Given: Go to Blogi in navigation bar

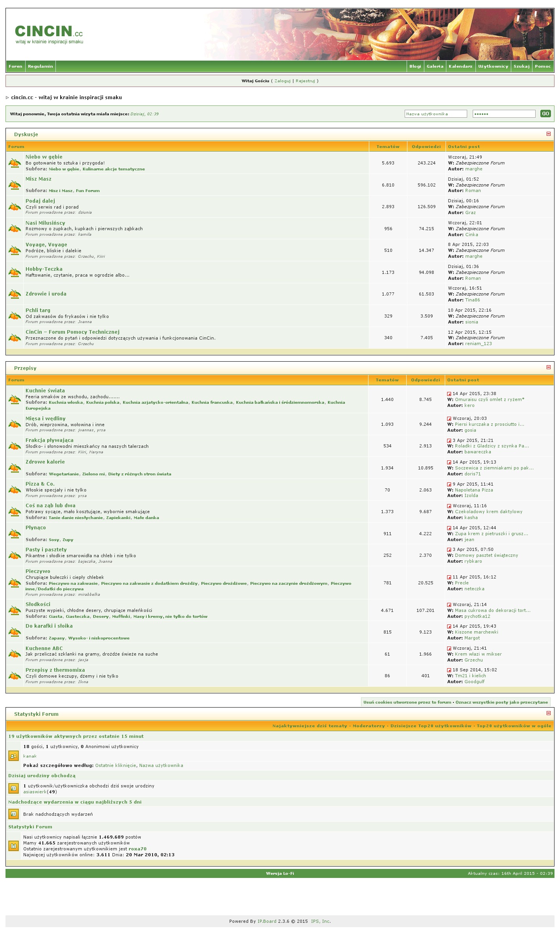Looking at the screenshot, I should point(415,66).
